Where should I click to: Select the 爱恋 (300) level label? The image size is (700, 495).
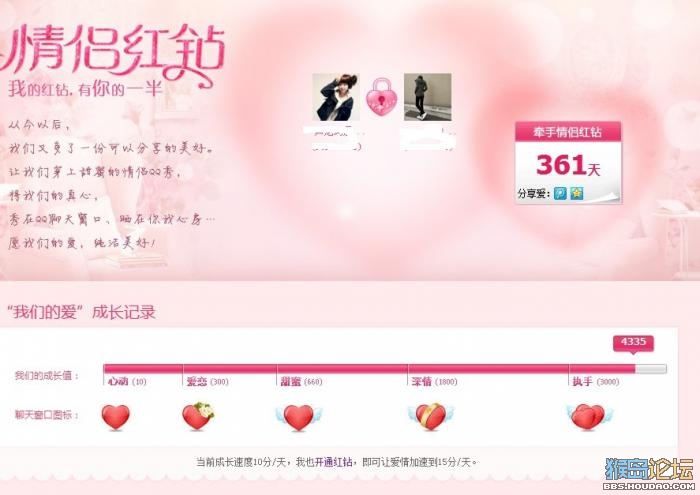point(208,382)
